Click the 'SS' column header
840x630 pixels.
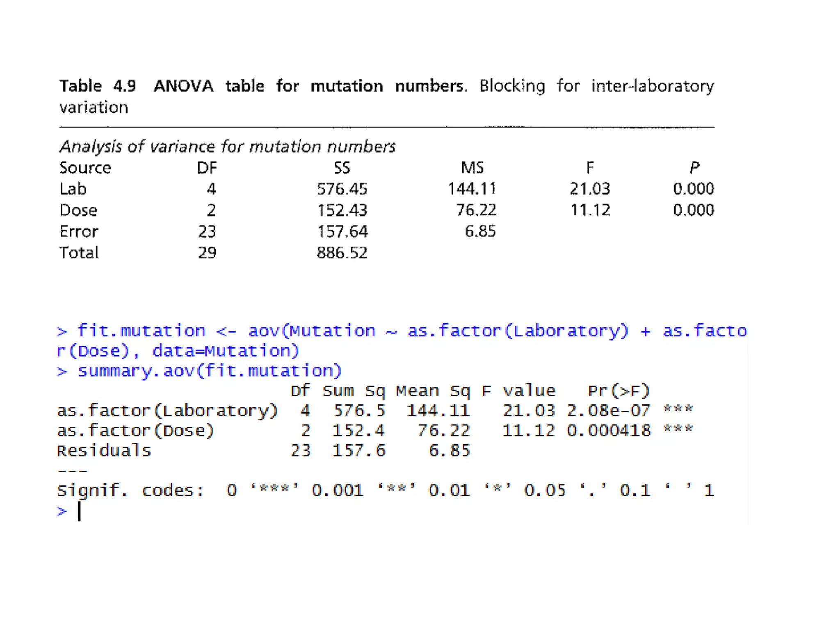pos(342,168)
